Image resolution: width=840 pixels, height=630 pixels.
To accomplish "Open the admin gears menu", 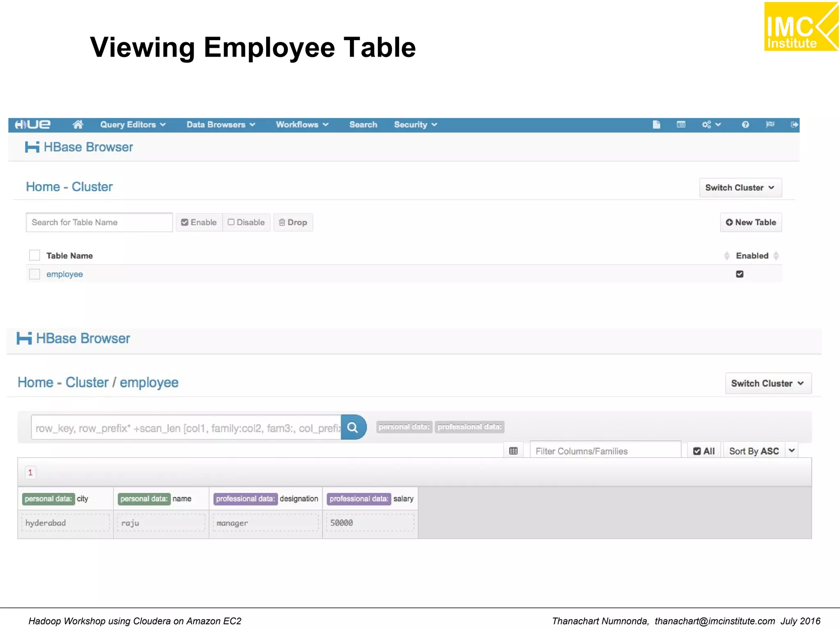I will (x=711, y=125).
